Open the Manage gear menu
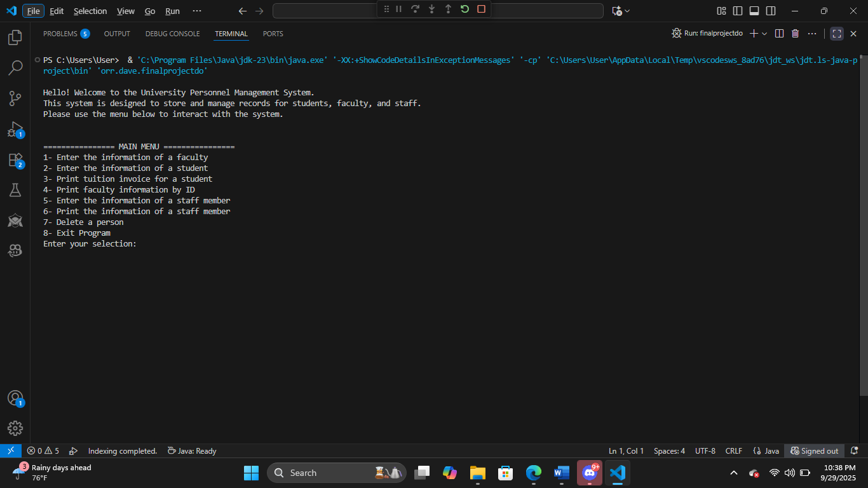This screenshot has width=868, height=488. point(15,428)
